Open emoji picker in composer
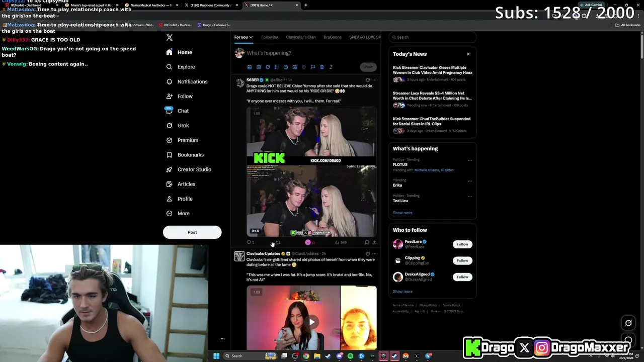Image resolution: width=644 pixels, height=362 pixels. pyautogui.click(x=286, y=67)
